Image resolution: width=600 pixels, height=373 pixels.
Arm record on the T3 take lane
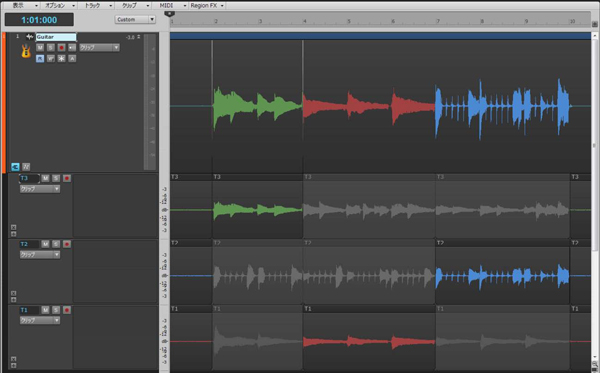[67, 178]
